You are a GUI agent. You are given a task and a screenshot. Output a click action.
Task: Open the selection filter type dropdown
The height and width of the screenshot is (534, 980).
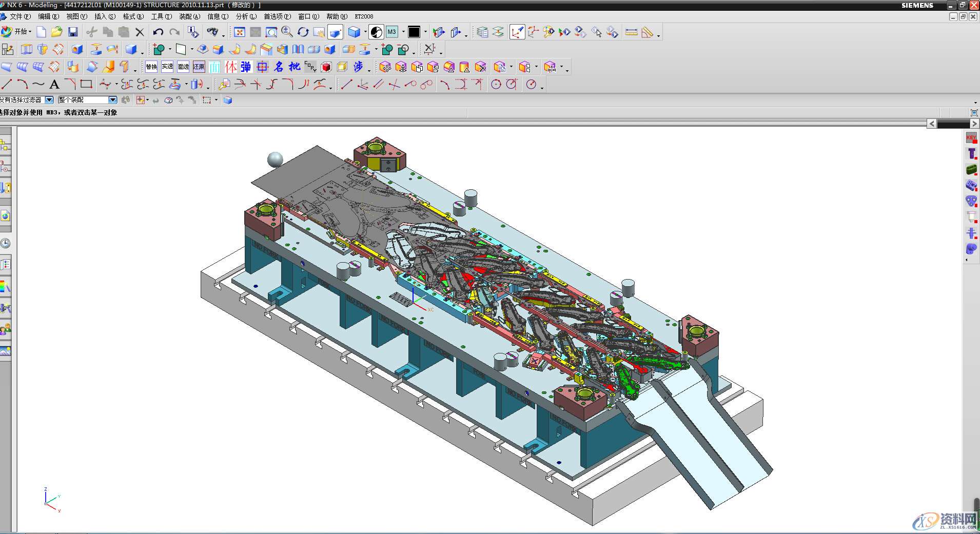pos(49,100)
